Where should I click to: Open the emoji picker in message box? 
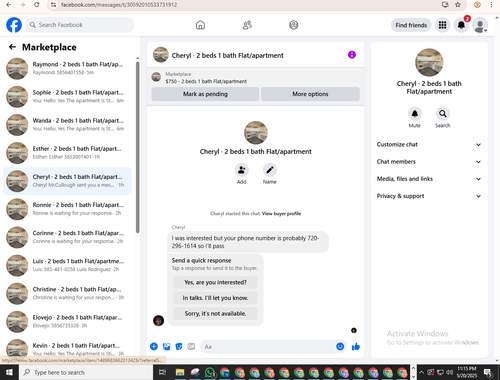click(x=340, y=347)
